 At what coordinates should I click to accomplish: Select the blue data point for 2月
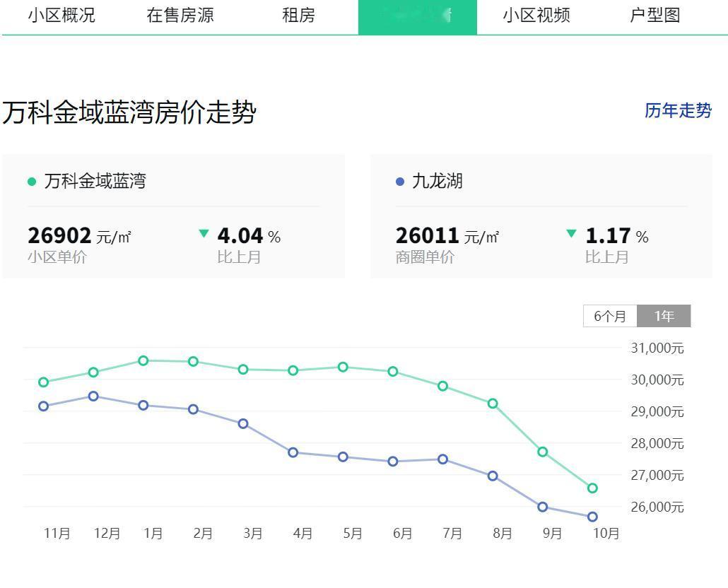193,409
